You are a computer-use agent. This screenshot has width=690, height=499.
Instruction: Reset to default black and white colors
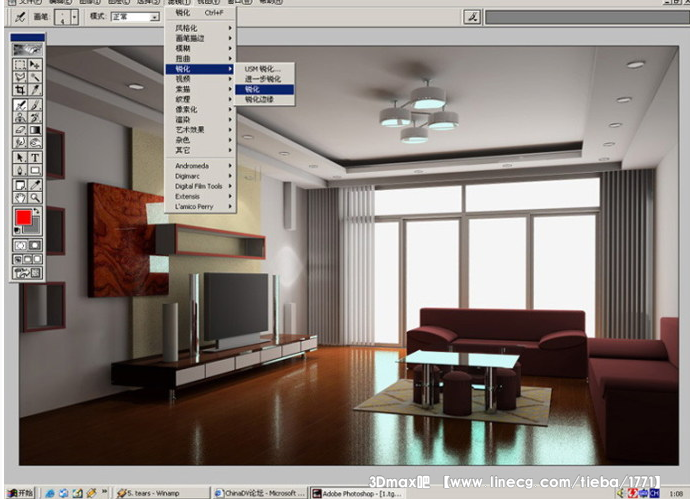pos(17,230)
